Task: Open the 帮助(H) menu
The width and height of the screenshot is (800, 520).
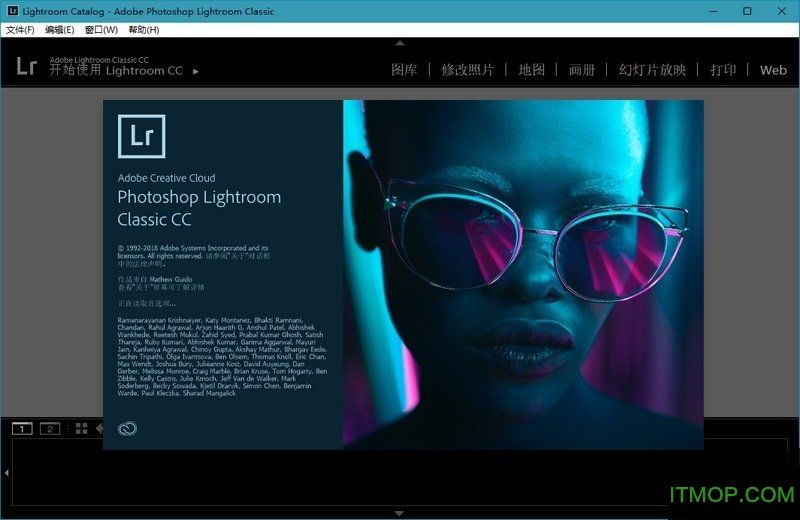Action: click(x=144, y=30)
